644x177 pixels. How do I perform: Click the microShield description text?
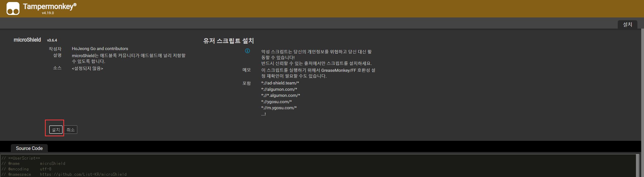pos(129,58)
